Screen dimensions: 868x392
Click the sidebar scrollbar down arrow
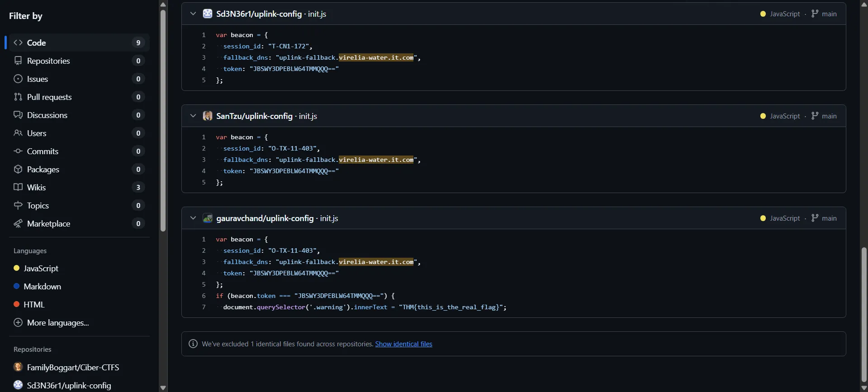[x=163, y=387]
